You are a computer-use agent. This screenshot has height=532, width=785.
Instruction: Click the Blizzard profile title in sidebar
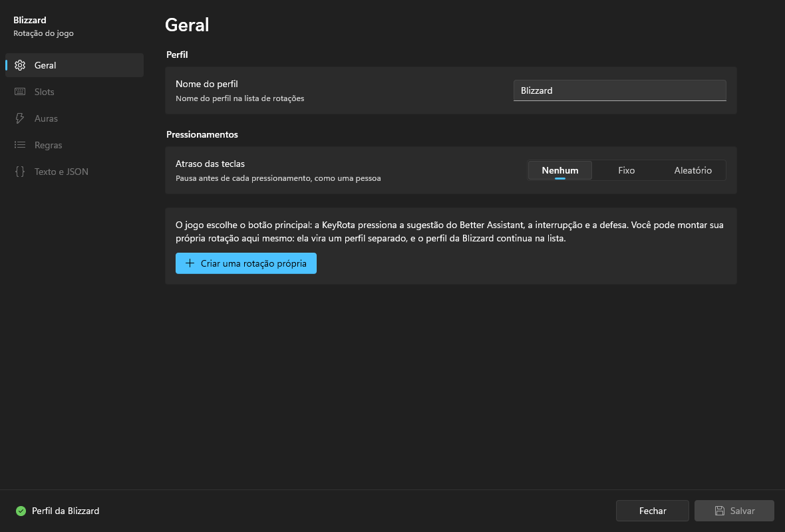click(29, 20)
